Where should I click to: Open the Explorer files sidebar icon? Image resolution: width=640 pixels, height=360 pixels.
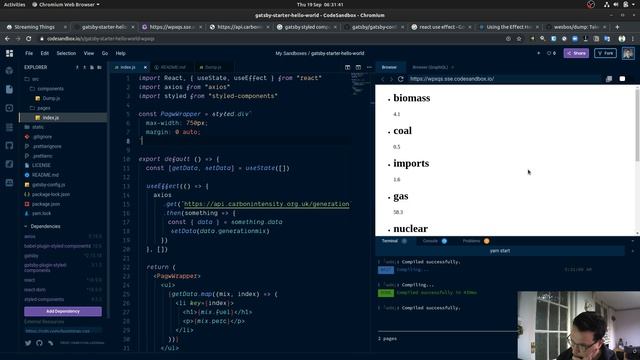pos(9,89)
